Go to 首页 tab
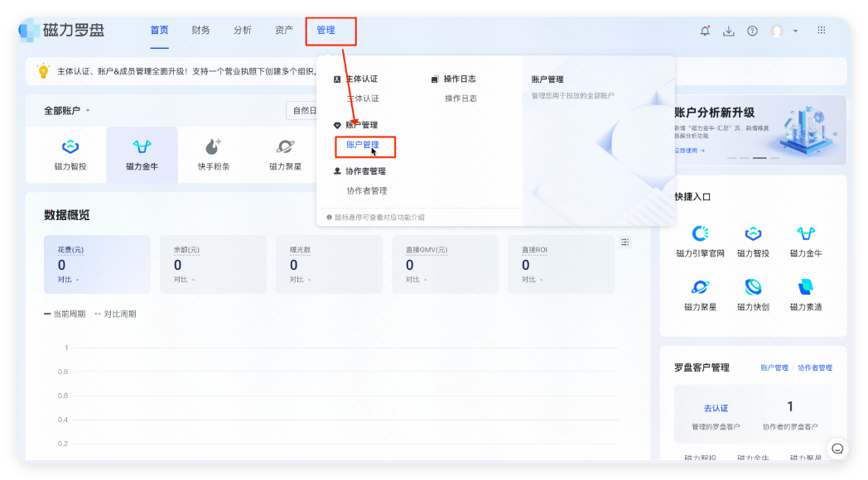The image size is (868, 480). pos(159,30)
